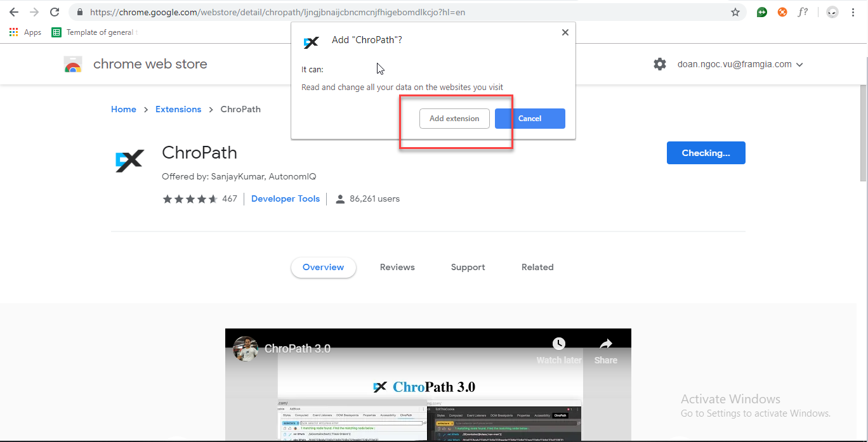Click the f? extension icon in the toolbar
Screen dimensions: 868x442
[803, 11]
